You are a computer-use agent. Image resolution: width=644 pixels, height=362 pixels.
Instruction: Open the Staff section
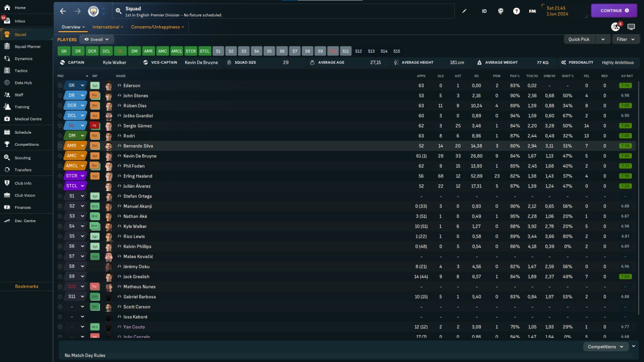19,95
